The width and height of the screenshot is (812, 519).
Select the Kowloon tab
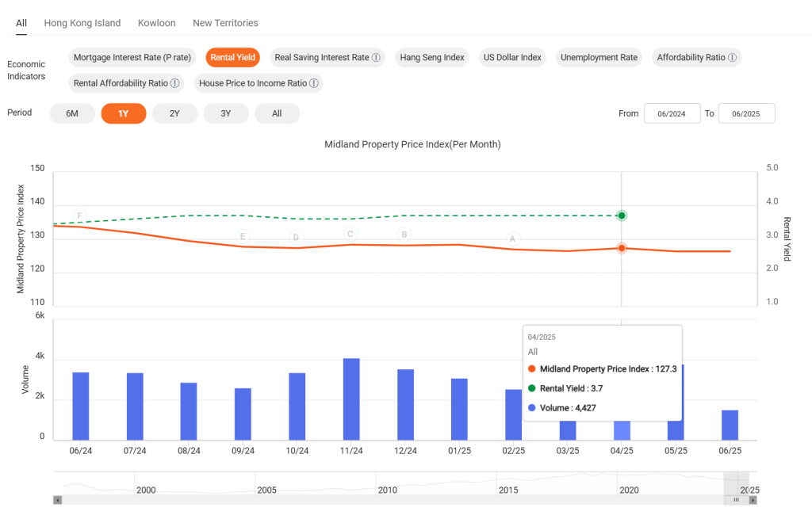(x=156, y=23)
